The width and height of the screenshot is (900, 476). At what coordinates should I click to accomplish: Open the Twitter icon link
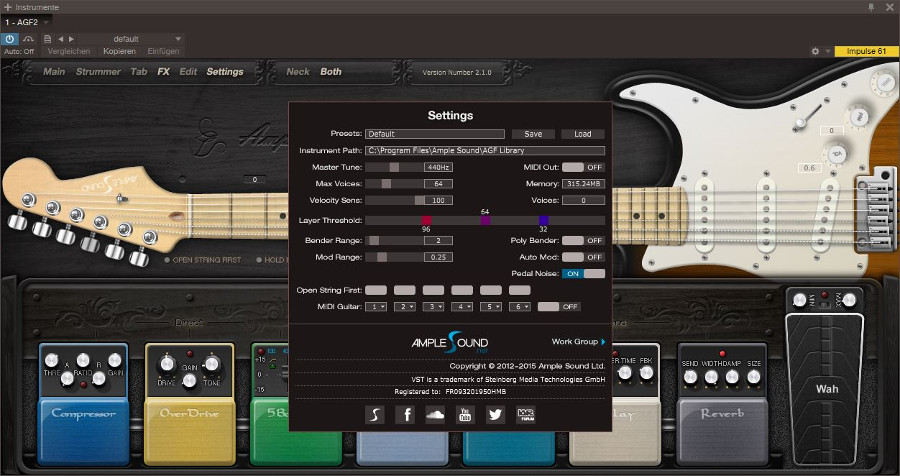(495, 415)
